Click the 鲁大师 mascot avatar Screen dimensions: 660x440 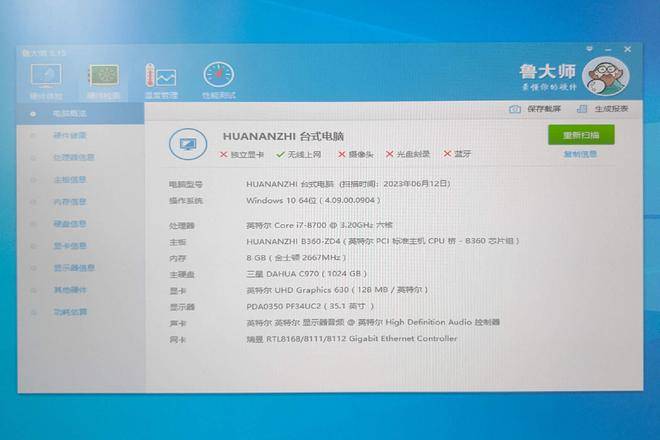point(606,76)
